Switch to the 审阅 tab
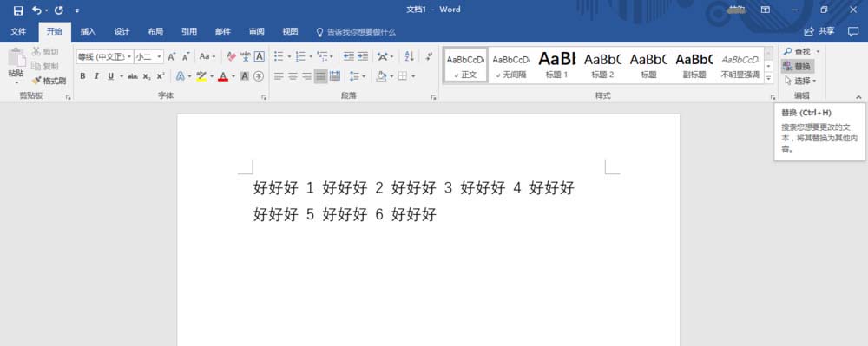Screen dimensions: 868x346 [257, 32]
